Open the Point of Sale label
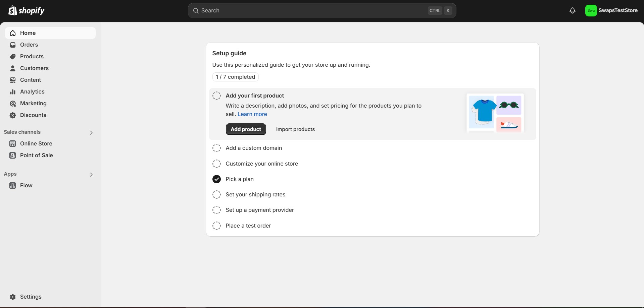The height and width of the screenshot is (308, 644). click(x=37, y=155)
